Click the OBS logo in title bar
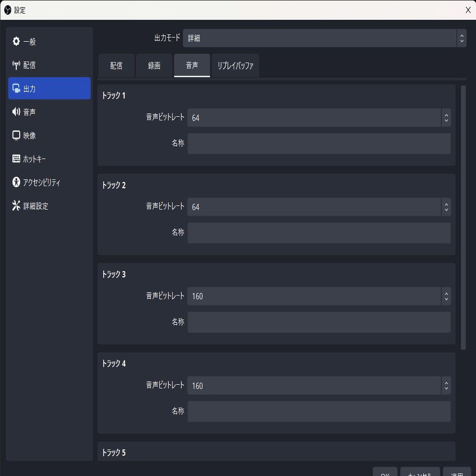Screen dimensions: 476x476 coord(8,10)
